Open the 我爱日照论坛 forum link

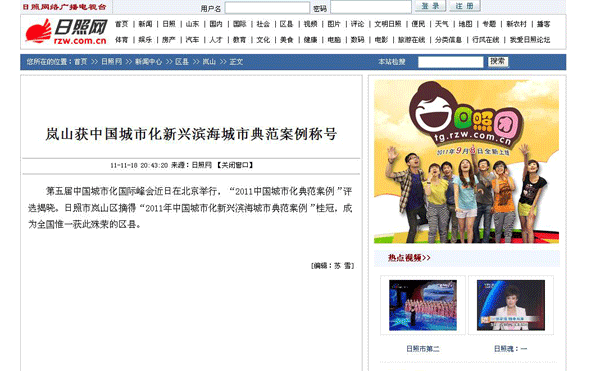[530, 40]
